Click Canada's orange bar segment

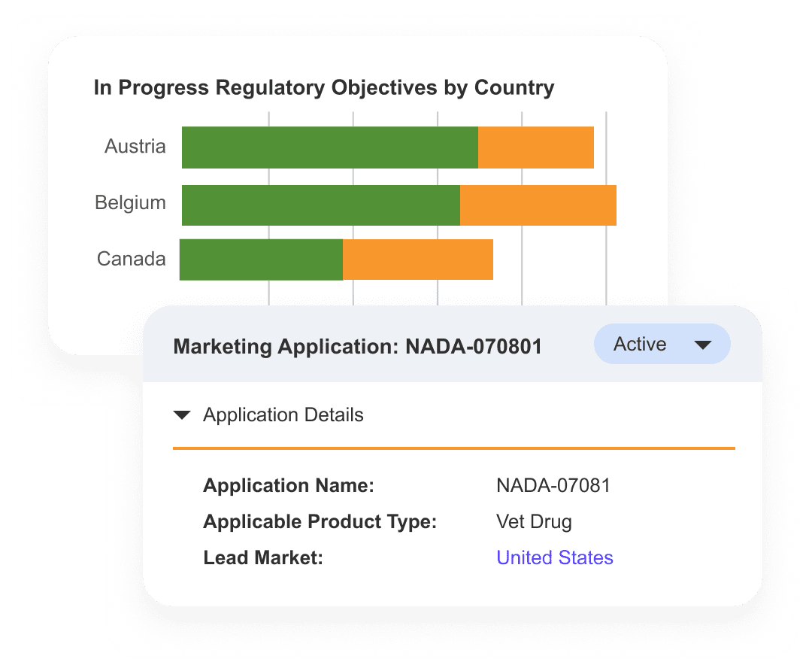click(x=418, y=260)
